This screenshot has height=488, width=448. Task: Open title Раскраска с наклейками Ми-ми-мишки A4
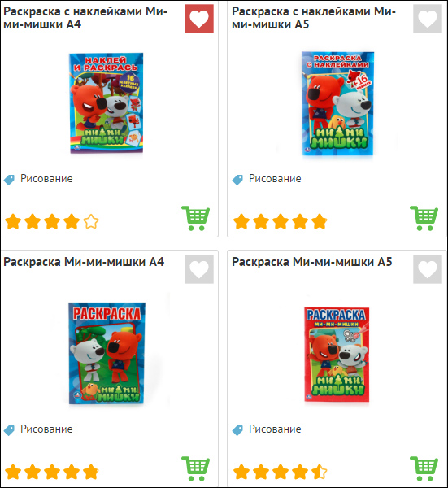[x=85, y=18]
